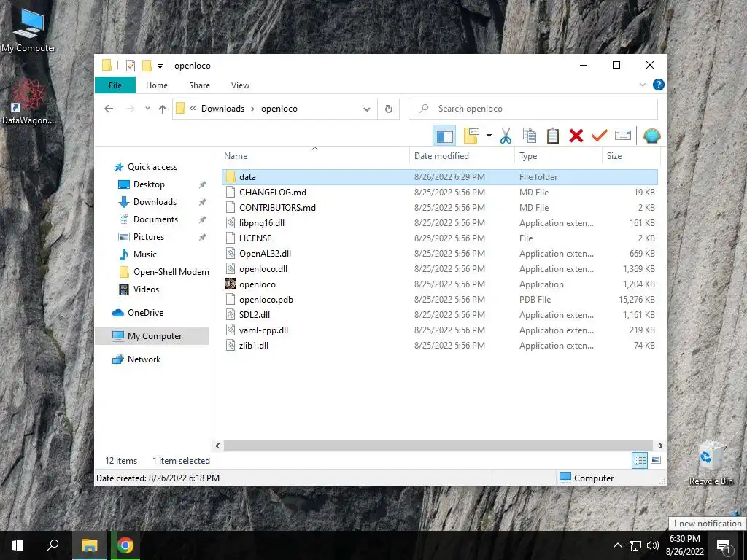Screen dimensions: 747x560
Task: Open Quick access in navigation pane
Action: click(152, 167)
